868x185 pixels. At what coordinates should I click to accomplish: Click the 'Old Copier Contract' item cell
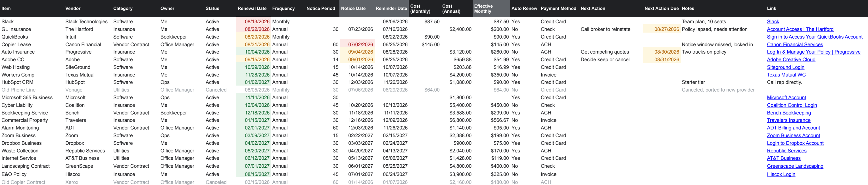coord(23,182)
